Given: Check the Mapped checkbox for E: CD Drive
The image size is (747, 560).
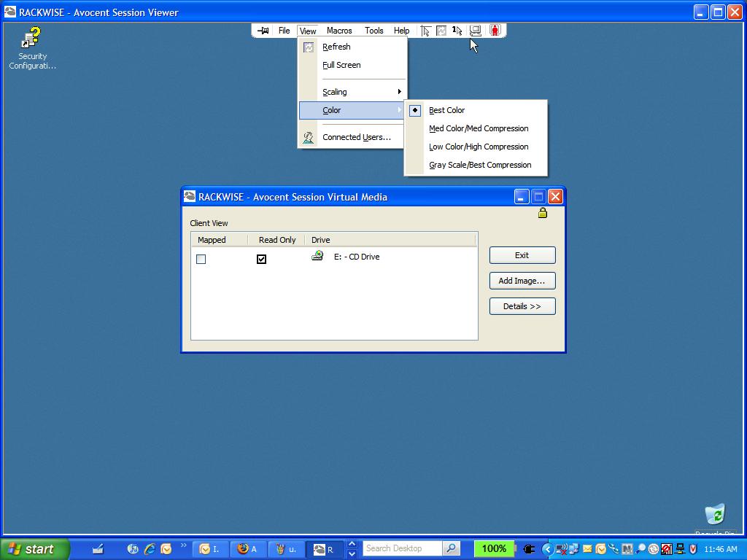Looking at the screenshot, I should [201, 259].
